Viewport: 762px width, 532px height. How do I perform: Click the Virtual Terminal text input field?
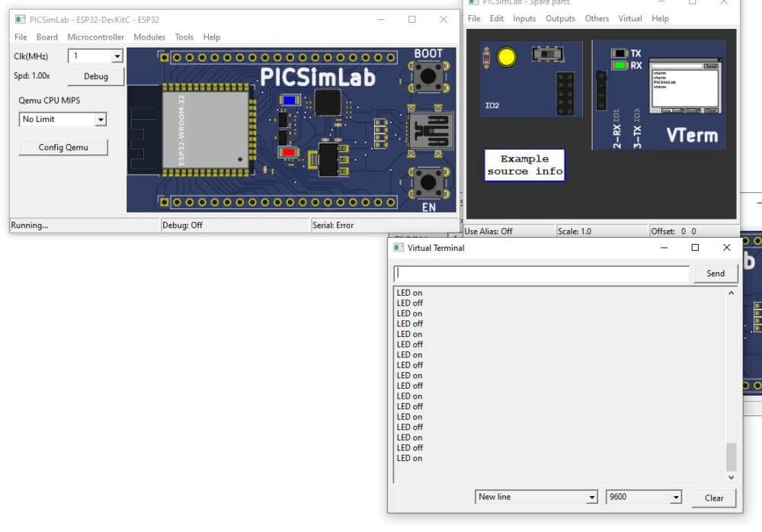[x=541, y=274]
